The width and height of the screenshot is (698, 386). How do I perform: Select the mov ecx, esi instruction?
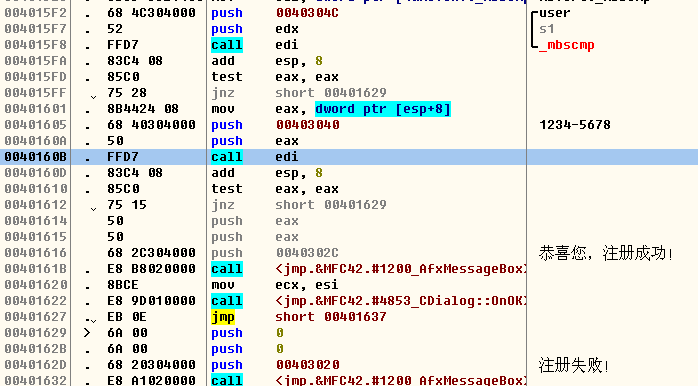point(275,285)
